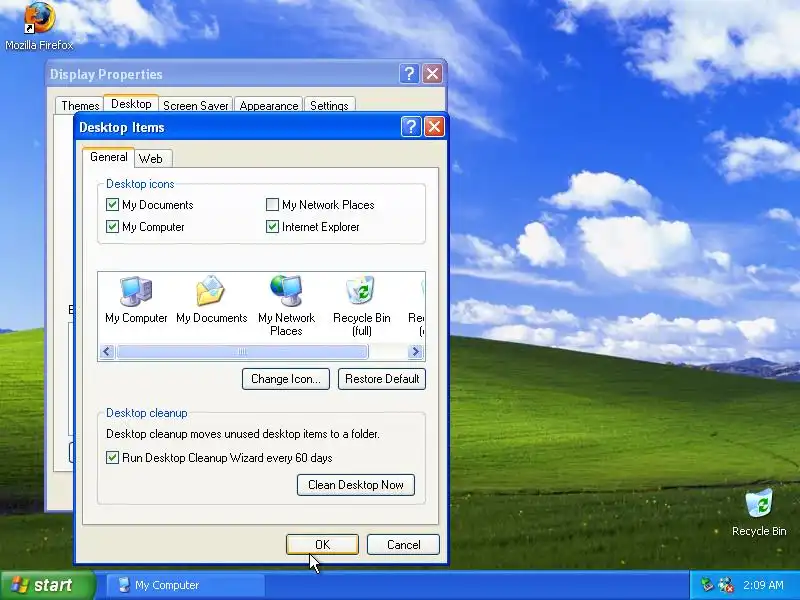Click the security alert tray icon
The height and width of the screenshot is (600, 800).
[726, 585]
